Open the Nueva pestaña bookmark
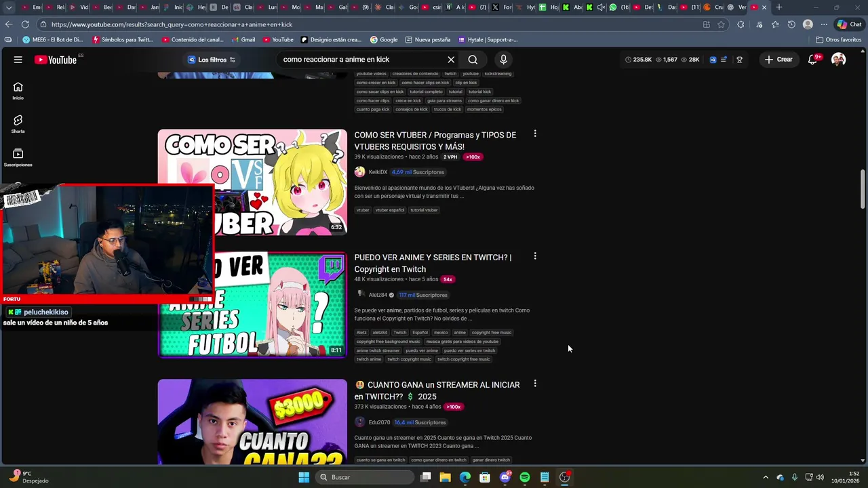The height and width of the screenshot is (488, 868). [427, 40]
